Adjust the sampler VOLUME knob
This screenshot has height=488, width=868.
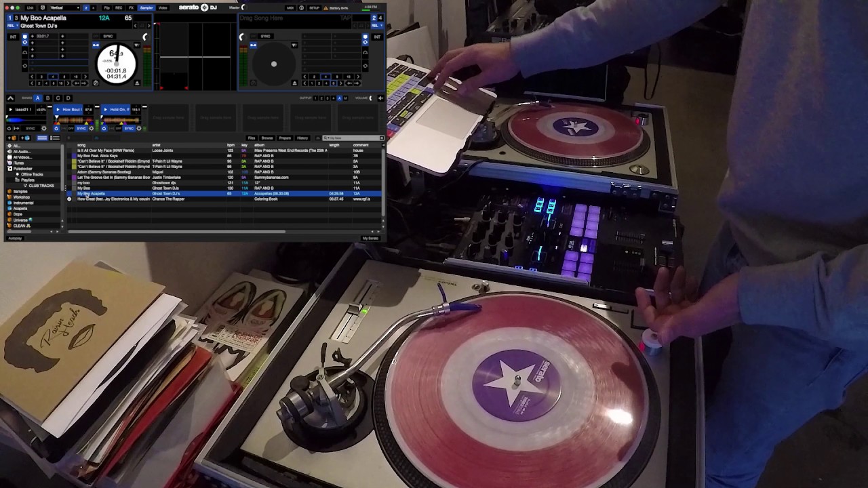click(370, 98)
